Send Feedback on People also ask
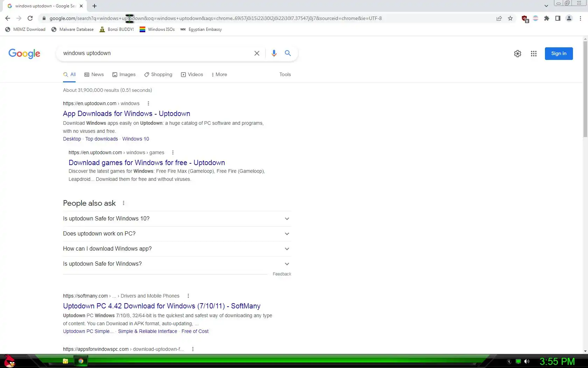 click(x=282, y=274)
